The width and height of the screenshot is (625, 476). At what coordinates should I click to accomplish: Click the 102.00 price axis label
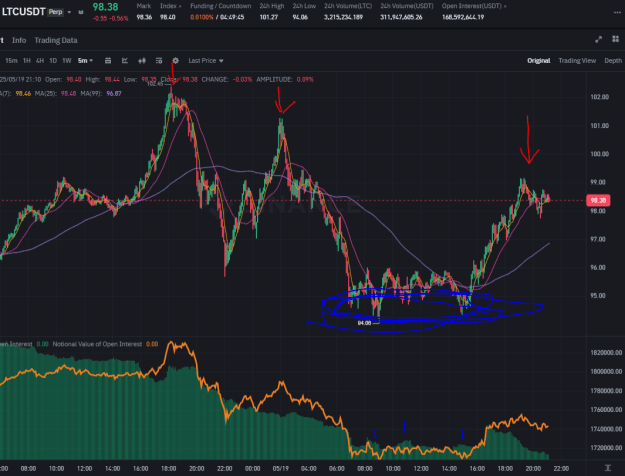click(599, 97)
